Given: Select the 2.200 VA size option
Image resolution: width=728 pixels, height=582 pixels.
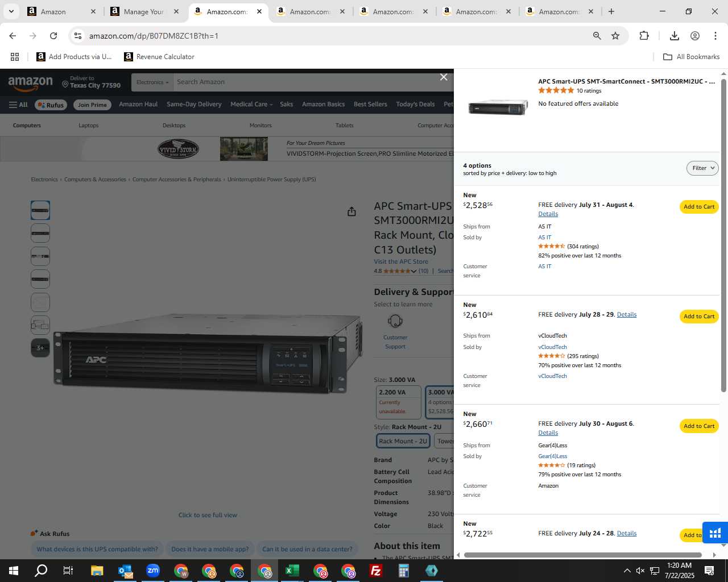Looking at the screenshot, I should click(399, 401).
